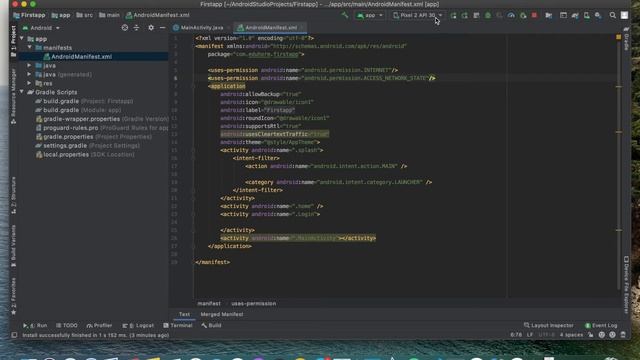Expand the res folder
The width and height of the screenshot is (640, 360).
pyautogui.click(x=29, y=83)
